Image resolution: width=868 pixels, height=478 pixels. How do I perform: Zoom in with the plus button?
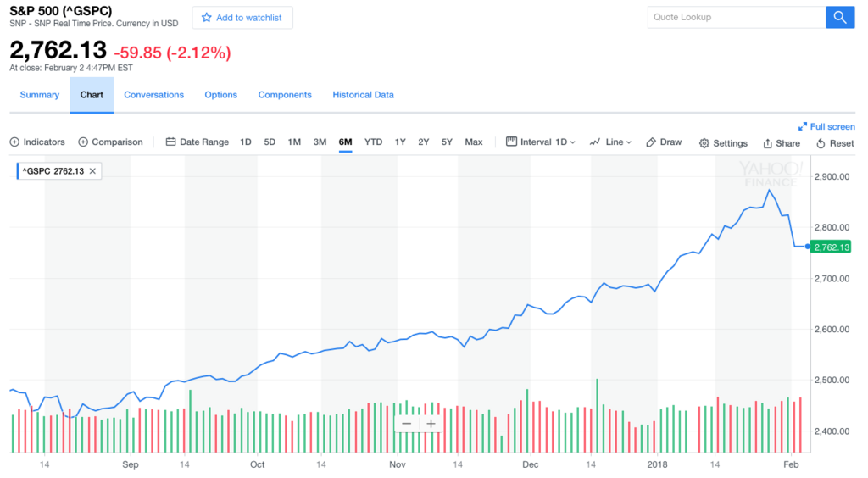tap(431, 424)
